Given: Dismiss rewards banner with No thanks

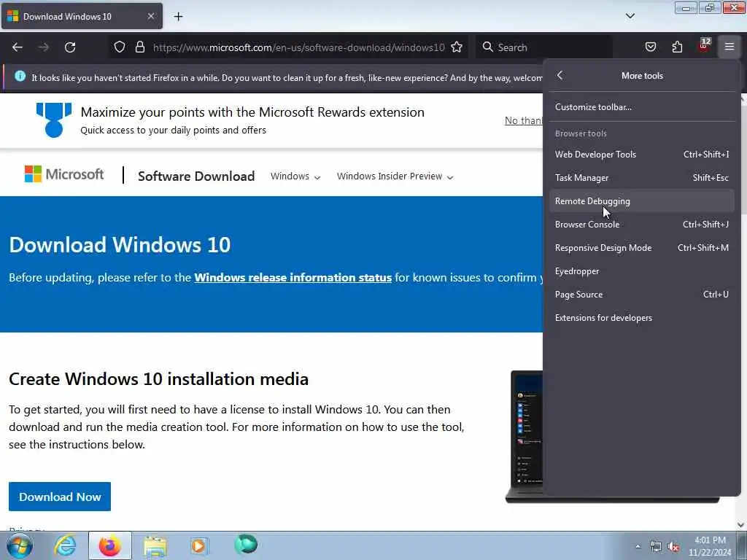Looking at the screenshot, I should (x=523, y=120).
